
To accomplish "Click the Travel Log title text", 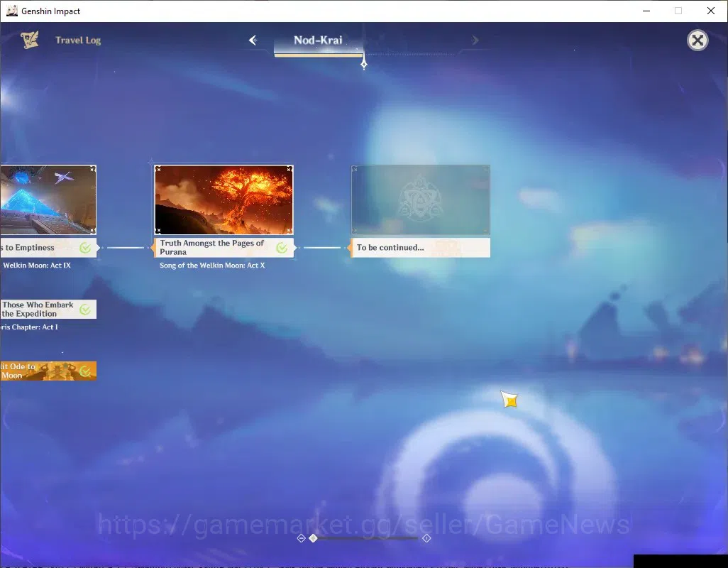I will click(x=78, y=40).
